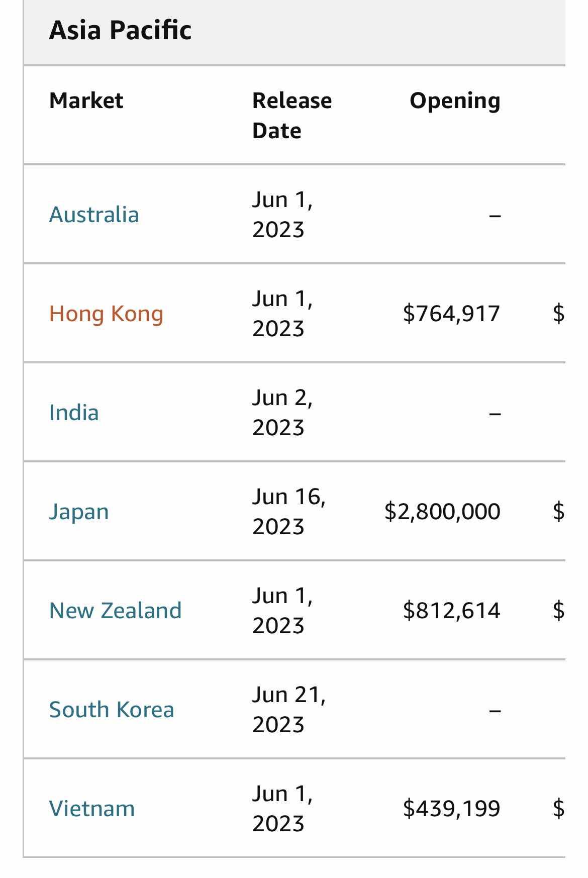Click the Market column header

pyautogui.click(x=86, y=101)
